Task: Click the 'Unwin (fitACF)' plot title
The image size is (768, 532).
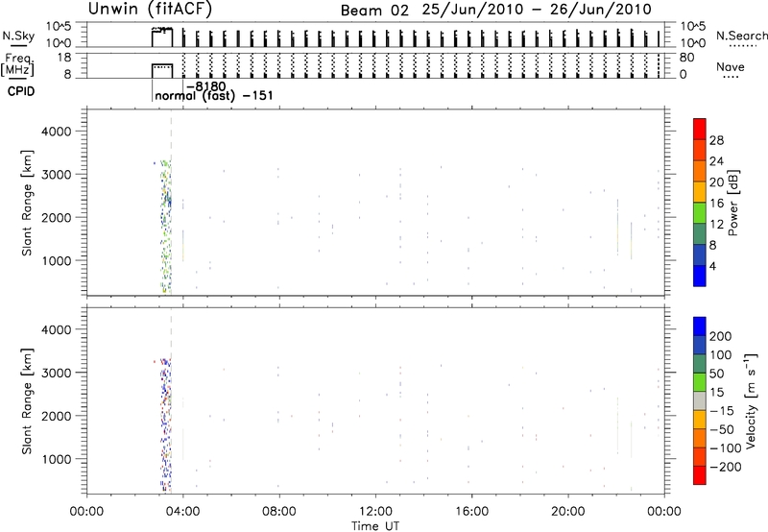Action: pos(151,9)
